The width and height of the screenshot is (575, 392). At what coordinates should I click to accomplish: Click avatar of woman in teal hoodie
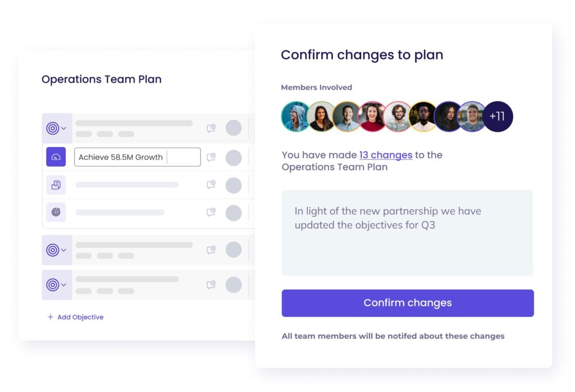tap(295, 117)
